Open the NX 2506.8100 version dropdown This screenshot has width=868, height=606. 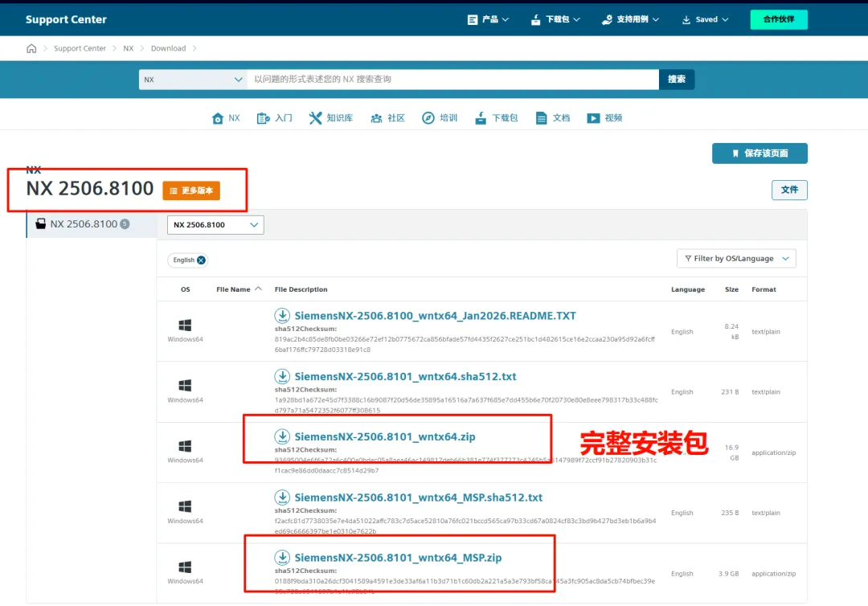click(215, 225)
